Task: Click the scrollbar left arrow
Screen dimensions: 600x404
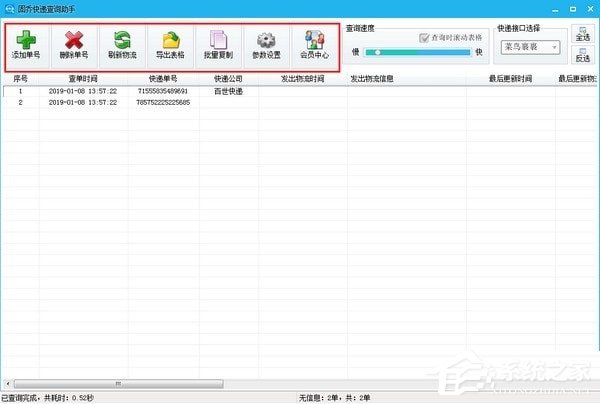Action: [8, 384]
